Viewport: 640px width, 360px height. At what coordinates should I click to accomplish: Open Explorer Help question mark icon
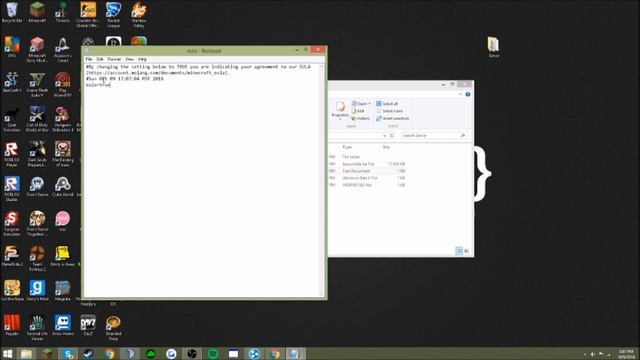(468, 94)
